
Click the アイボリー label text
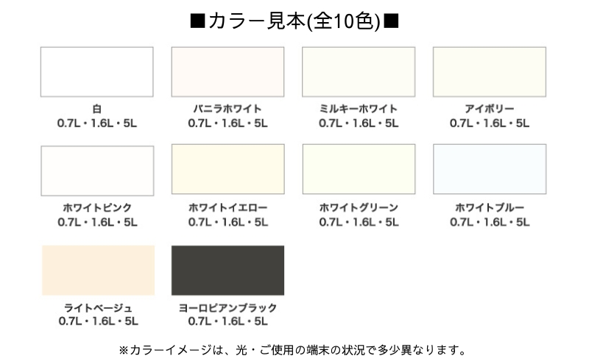tap(490, 109)
